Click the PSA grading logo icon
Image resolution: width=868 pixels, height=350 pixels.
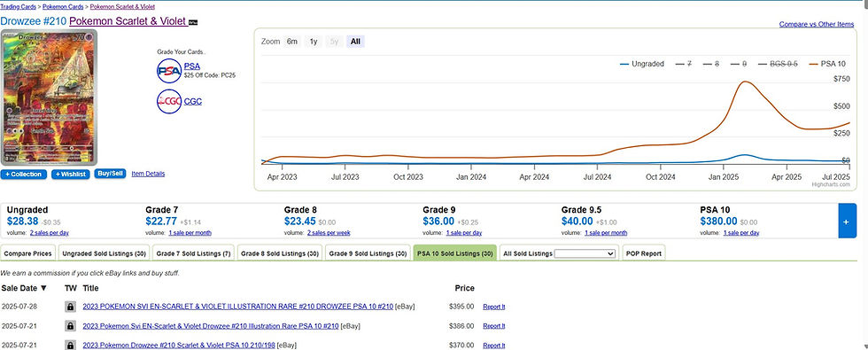(x=169, y=70)
